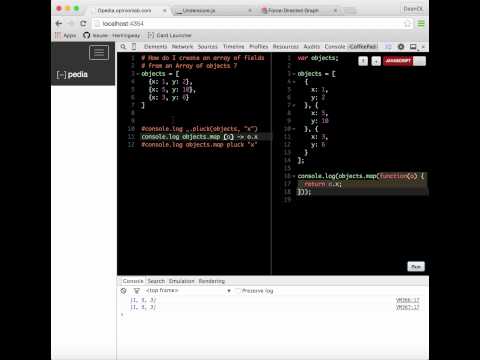
Task: Open a new browser tab
Action: click(x=350, y=11)
